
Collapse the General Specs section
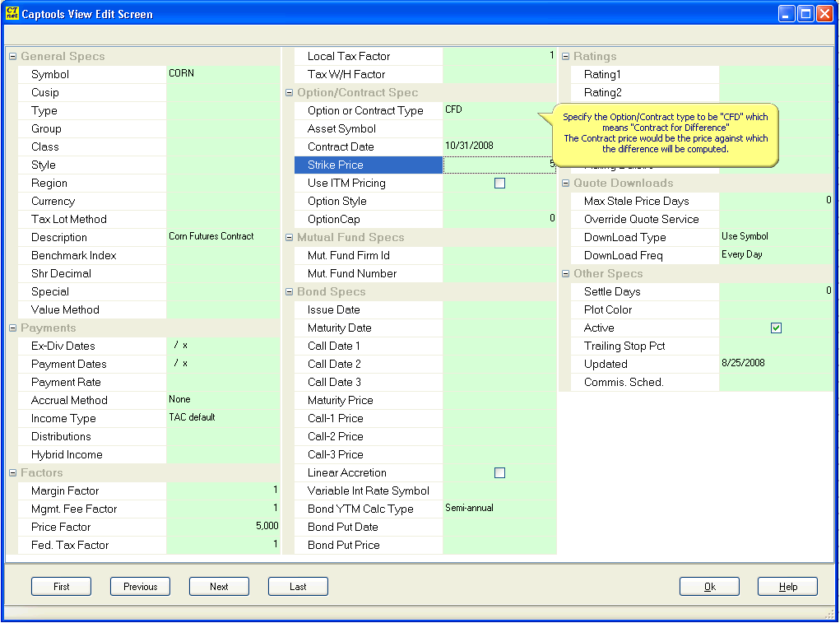click(x=12, y=56)
